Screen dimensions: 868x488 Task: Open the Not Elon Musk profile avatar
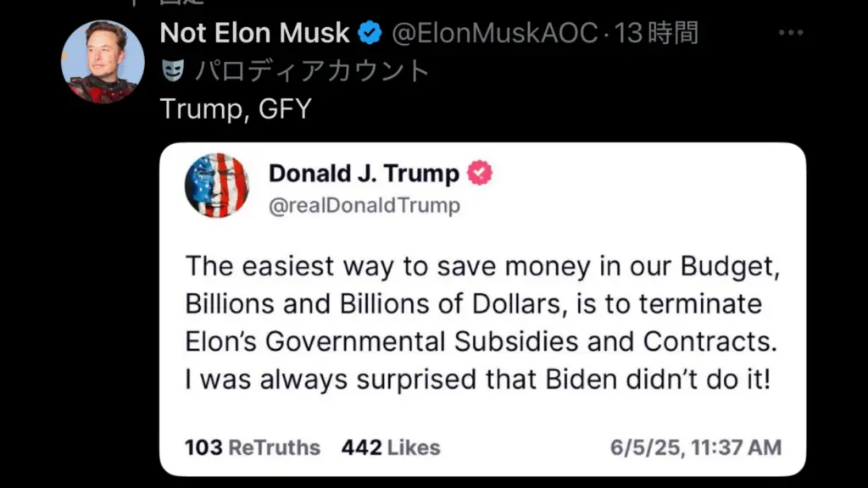tap(102, 62)
